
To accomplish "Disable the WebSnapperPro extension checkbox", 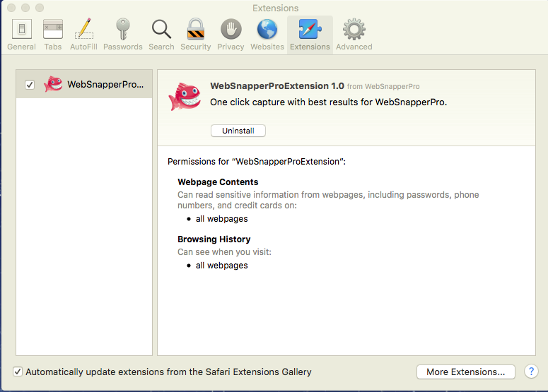I will [30, 85].
